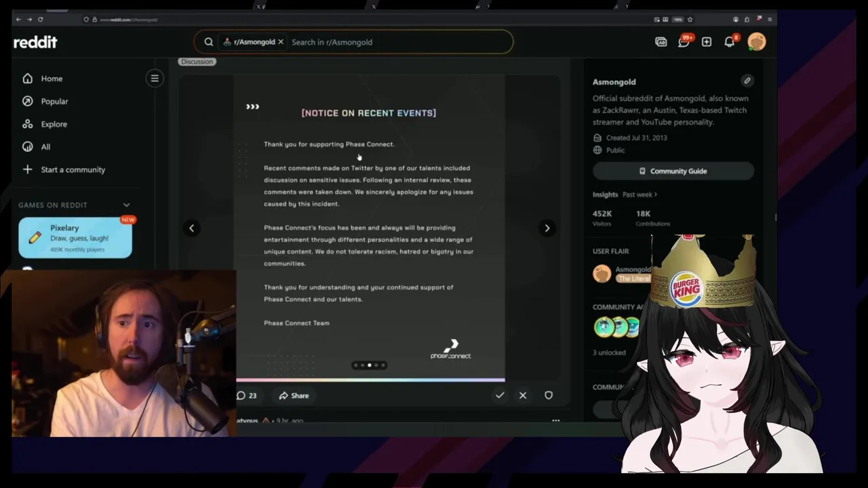
Task: Open the browser hamburger menu
Action: click(769, 20)
